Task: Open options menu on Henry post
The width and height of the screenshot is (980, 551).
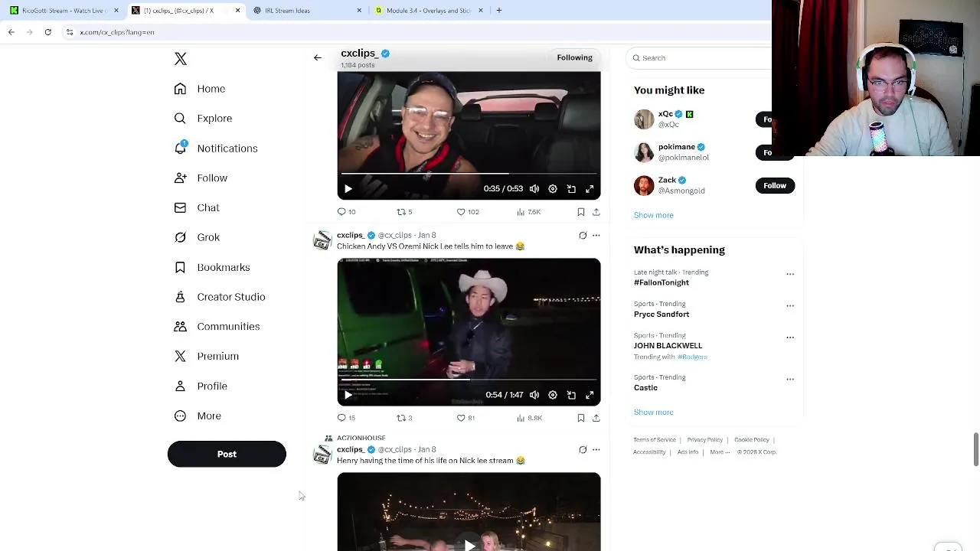Action: point(596,450)
